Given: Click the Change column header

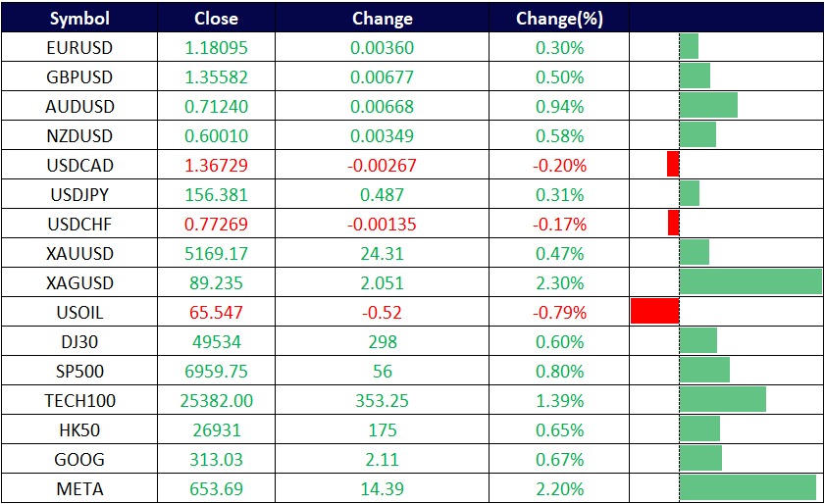Looking at the screenshot, I should click(382, 19).
